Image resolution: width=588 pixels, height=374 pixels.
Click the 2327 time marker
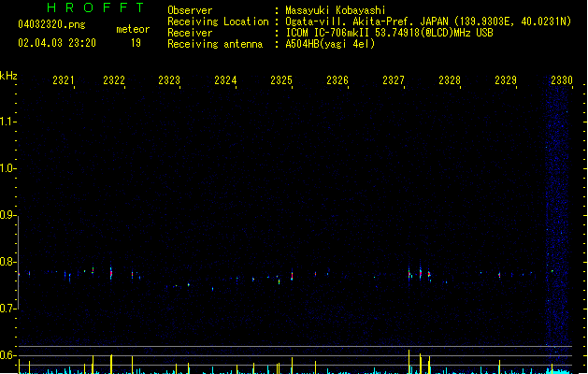(394, 80)
